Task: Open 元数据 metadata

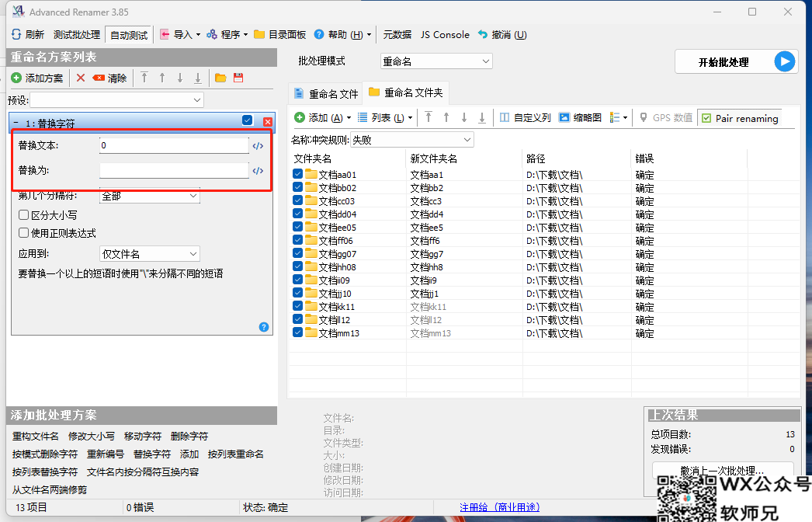Action: point(397,35)
